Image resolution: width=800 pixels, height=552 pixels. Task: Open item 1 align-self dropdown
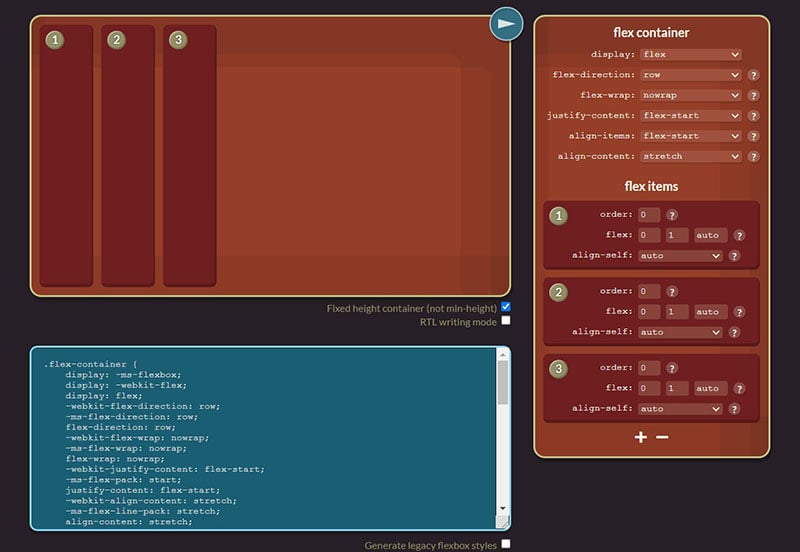point(680,256)
